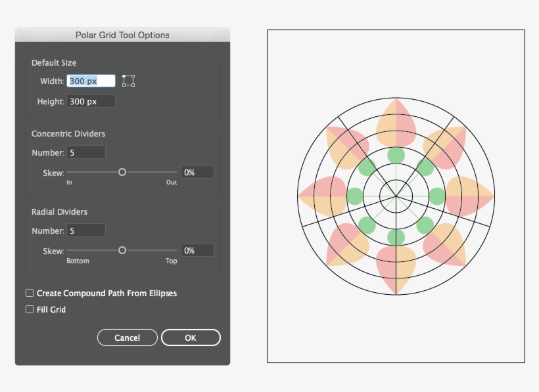Click the Polar Grid Tool Options title bar
The height and width of the screenshot is (392, 539).
tap(122, 35)
